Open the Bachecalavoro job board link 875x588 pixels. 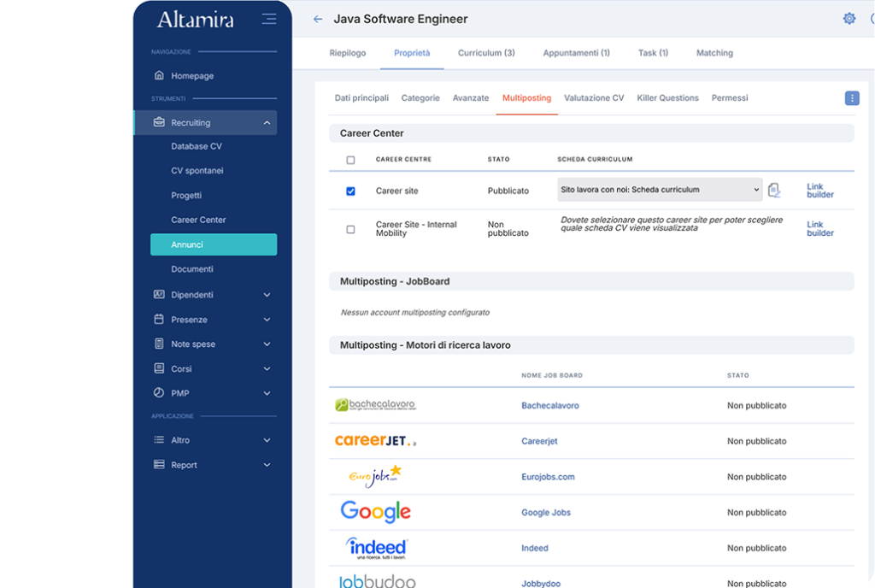coord(549,405)
